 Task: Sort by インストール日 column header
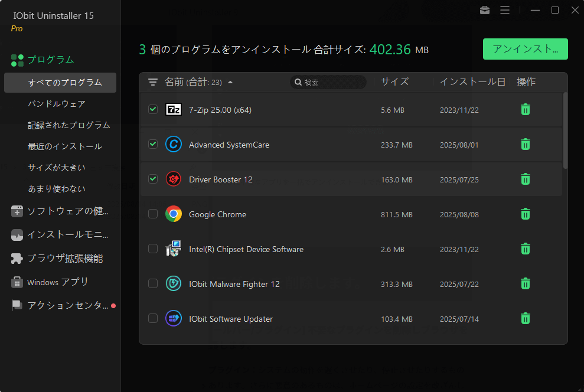[x=472, y=82]
